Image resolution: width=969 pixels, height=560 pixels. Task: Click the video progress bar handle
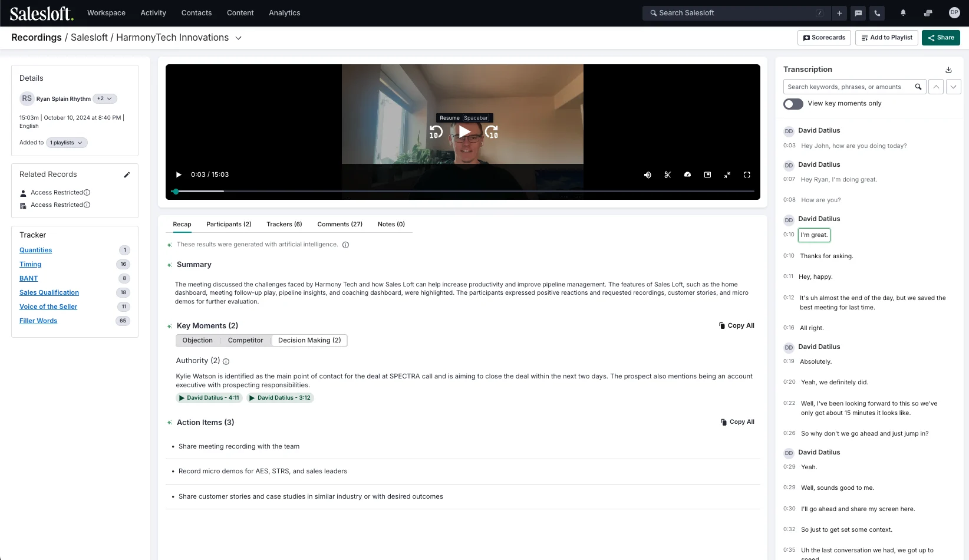[x=176, y=192]
